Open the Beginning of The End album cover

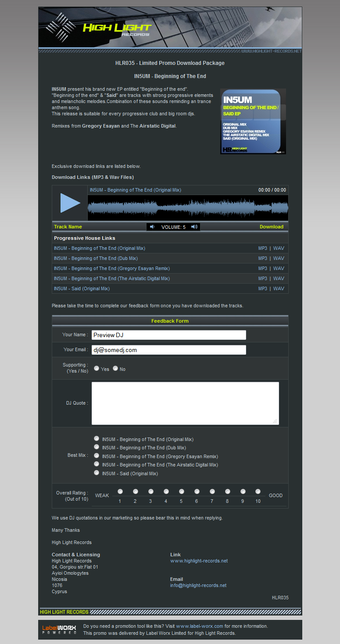click(x=253, y=121)
